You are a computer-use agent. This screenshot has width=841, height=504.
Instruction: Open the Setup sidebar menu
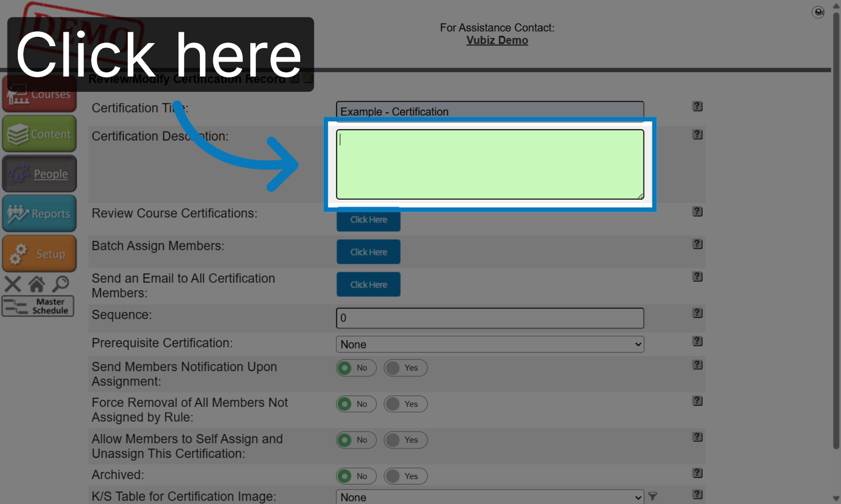tap(39, 253)
